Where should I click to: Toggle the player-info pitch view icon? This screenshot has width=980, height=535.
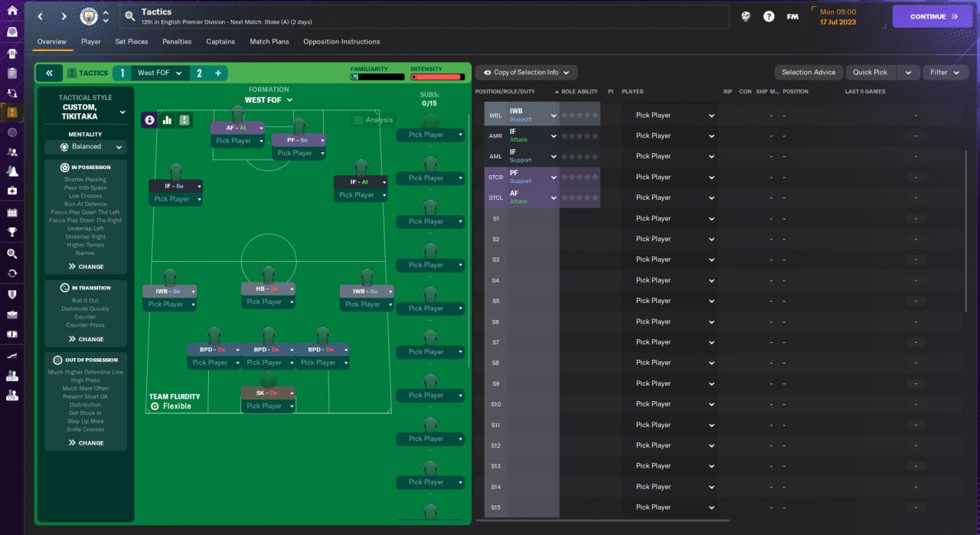tap(149, 120)
